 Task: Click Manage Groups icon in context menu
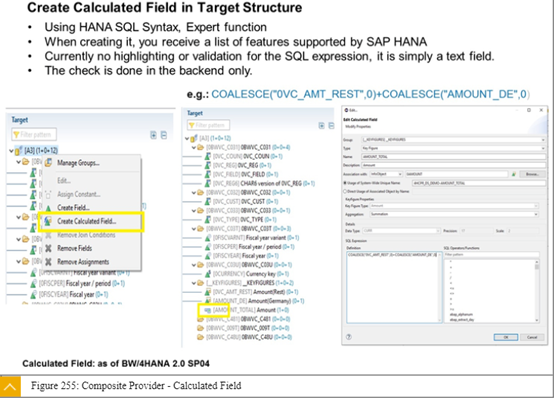coord(48,163)
